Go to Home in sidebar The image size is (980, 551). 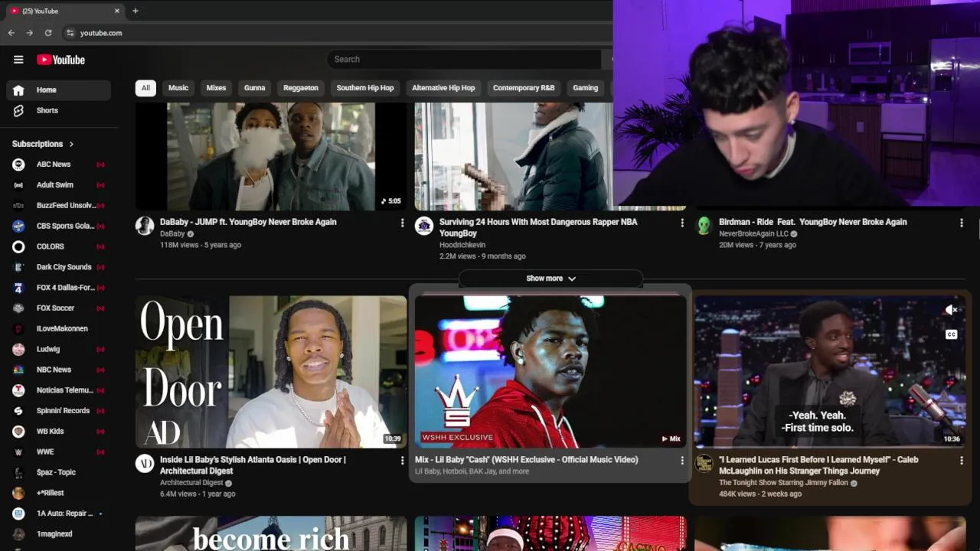pyautogui.click(x=58, y=90)
